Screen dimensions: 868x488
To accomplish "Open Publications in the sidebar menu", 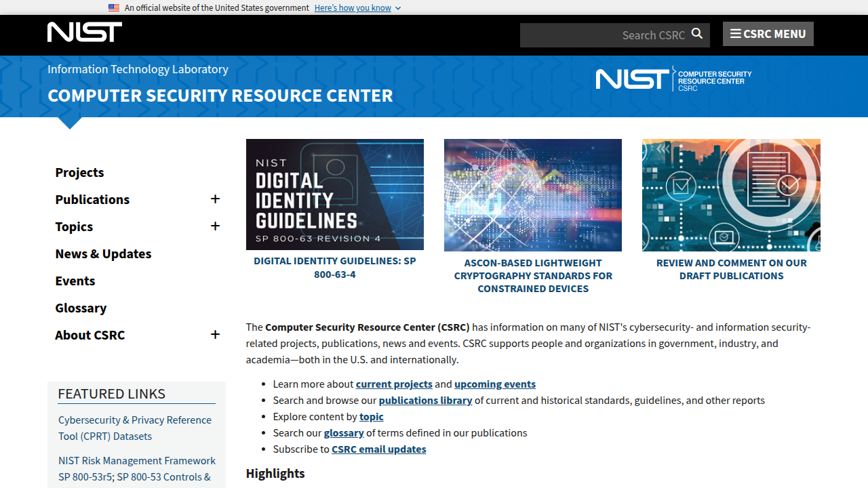I will tap(92, 199).
